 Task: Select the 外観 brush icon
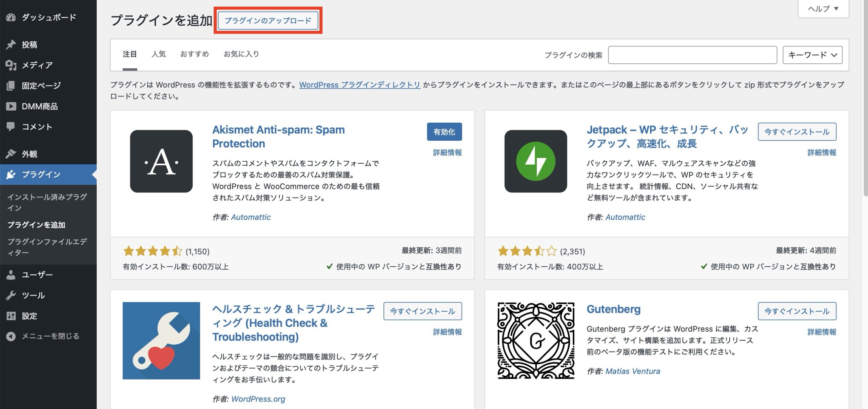[x=11, y=154]
